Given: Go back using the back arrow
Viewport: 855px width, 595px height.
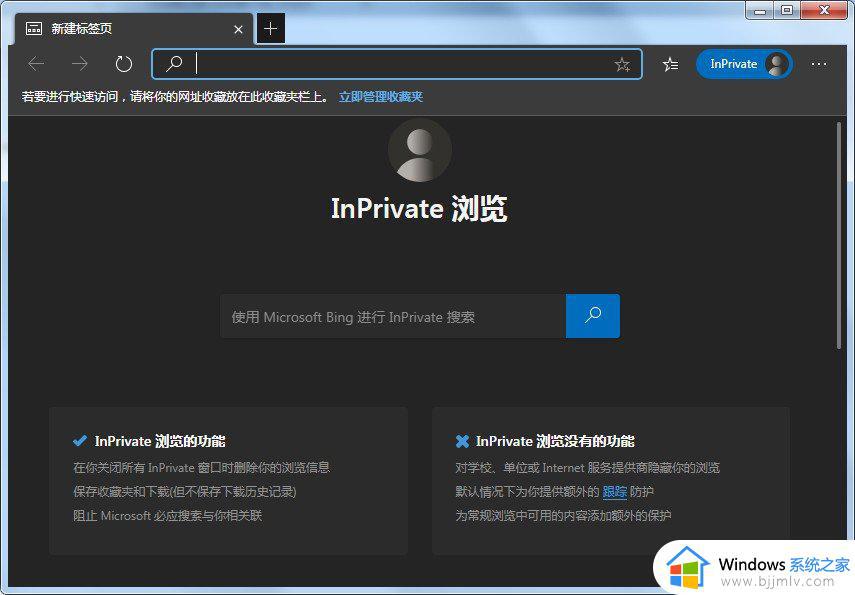Looking at the screenshot, I should 36,64.
